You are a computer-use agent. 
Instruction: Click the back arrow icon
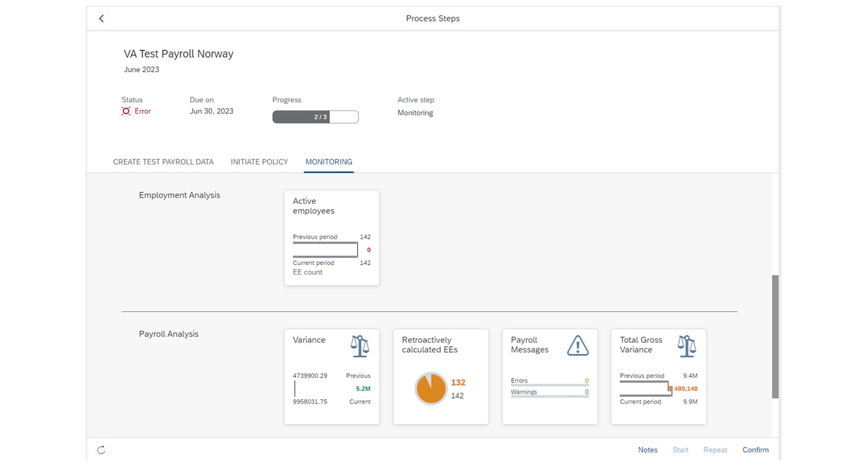tap(102, 19)
